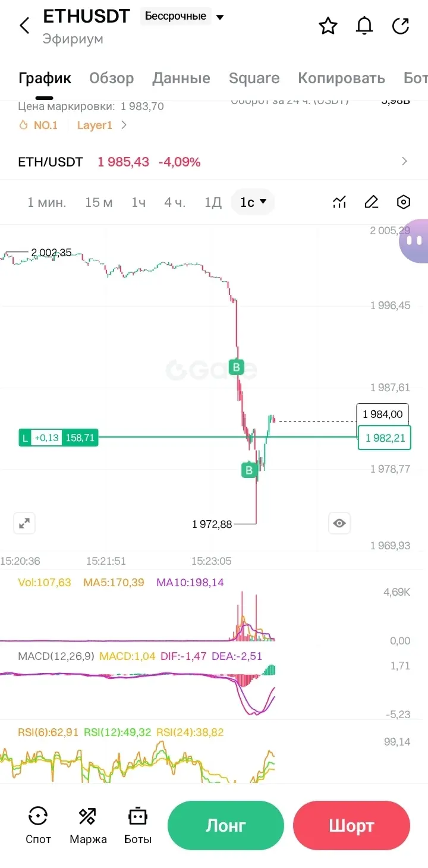This screenshot has height=868, width=428.
Task: Open price alert bell icon
Action: click(364, 26)
